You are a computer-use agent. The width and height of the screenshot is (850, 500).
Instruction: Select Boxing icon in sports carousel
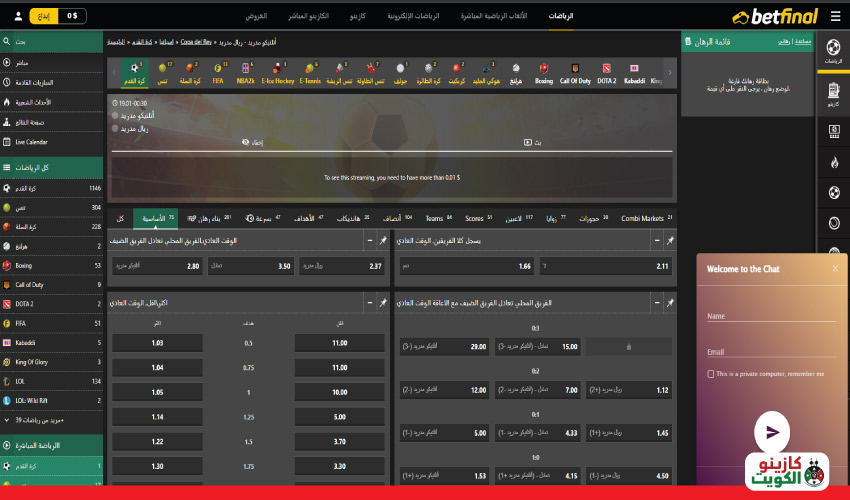[x=544, y=73]
